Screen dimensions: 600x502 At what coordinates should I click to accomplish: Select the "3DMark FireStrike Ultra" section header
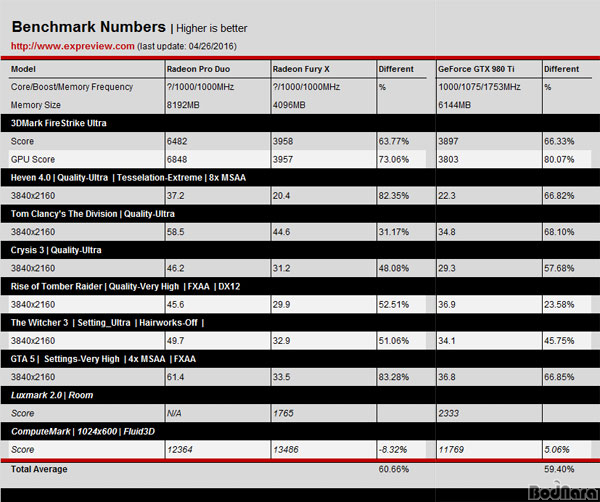pyautogui.click(x=59, y=123)
